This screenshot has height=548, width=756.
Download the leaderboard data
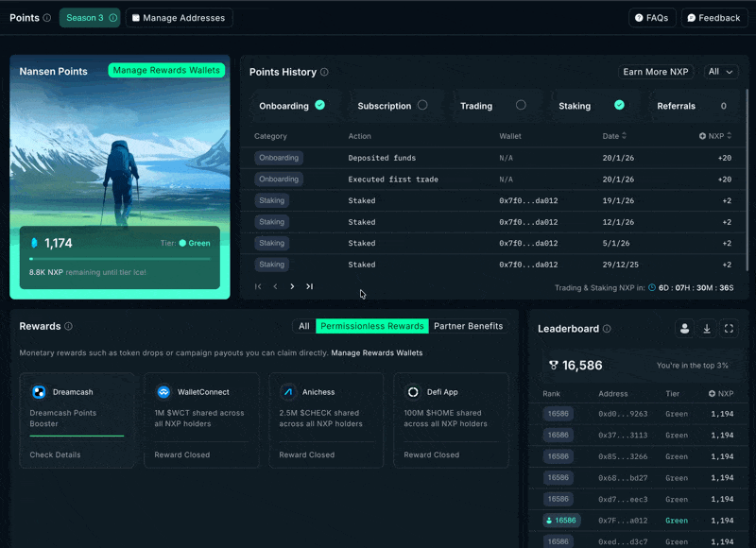pos(707,329)
